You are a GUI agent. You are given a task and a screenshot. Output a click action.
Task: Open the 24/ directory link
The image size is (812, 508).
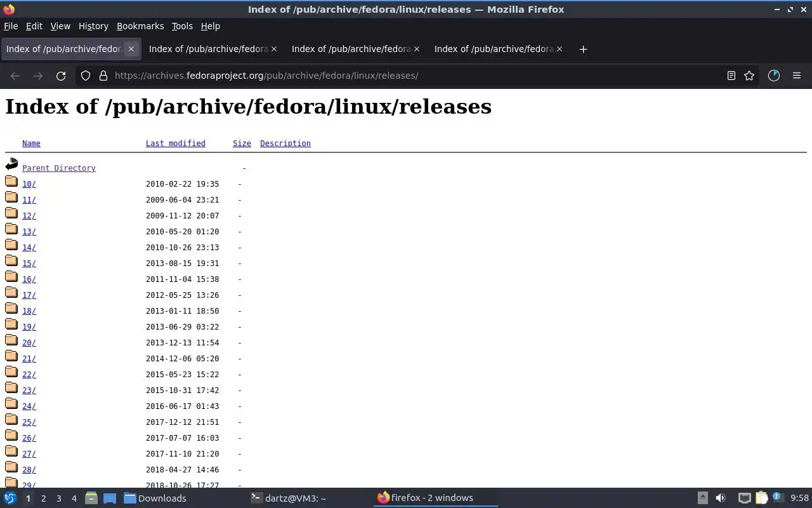point(29,406)
